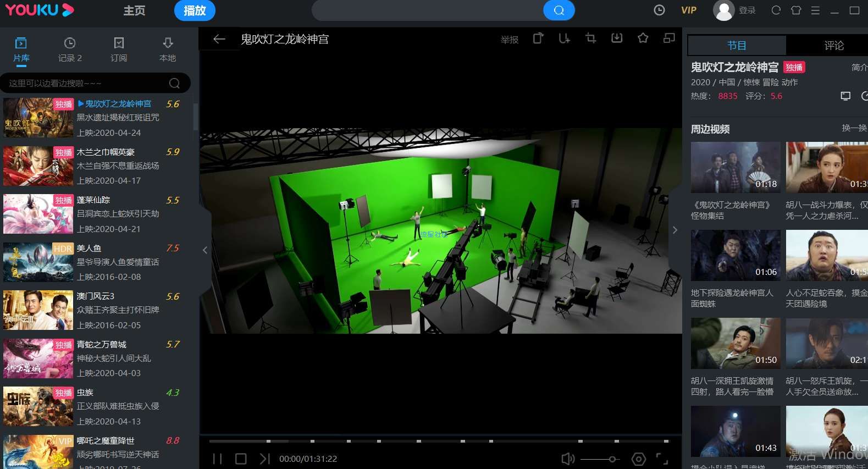This screenshot has height=469, width=868.
Task: Click the top search input field
Action: click(x=428, y=10)
